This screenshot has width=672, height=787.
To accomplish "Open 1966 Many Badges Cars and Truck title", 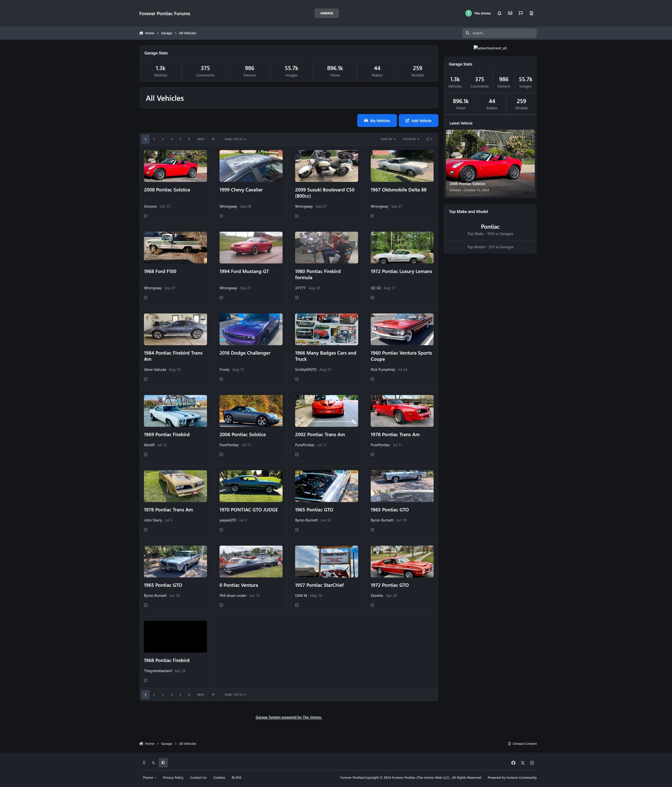I will coord(325,356).
